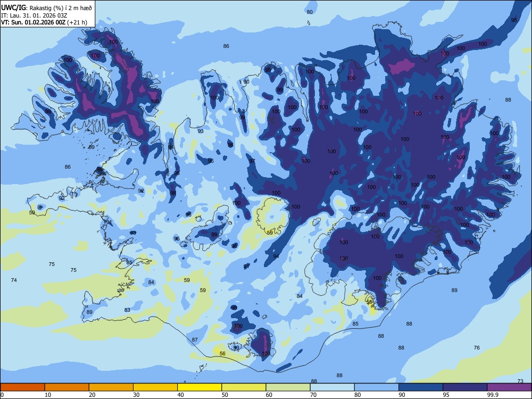This screenshot has width=532, height=399.
Task: Click the map value '83' on the map
Action: point(127,310)
